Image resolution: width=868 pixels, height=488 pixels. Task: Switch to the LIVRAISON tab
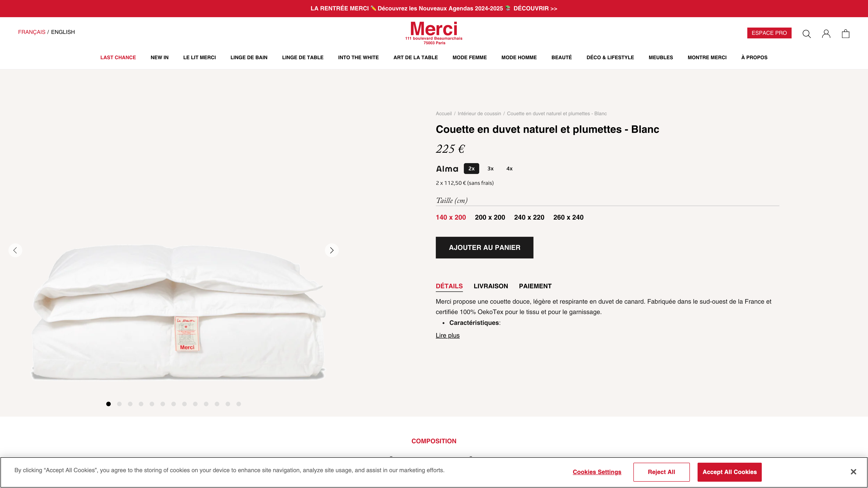click(x=490, y=286)
